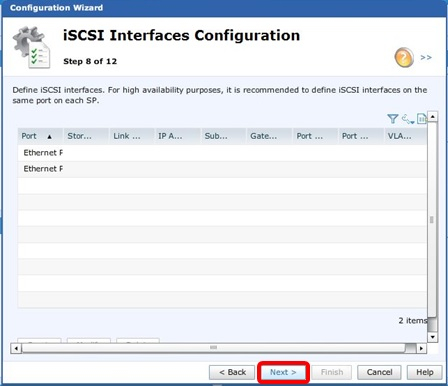Click the 2 items count label
The height and width of the screenshot is (386, 448).
click(x=413, y=321)
